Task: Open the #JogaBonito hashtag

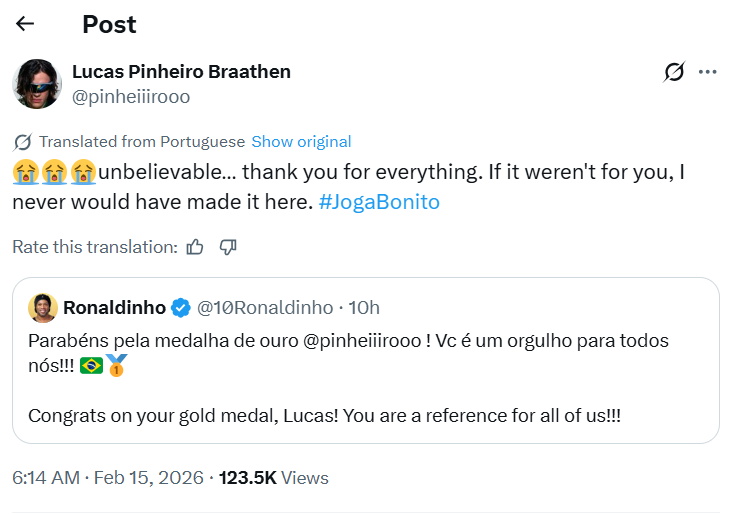Action: click(378, 202)
